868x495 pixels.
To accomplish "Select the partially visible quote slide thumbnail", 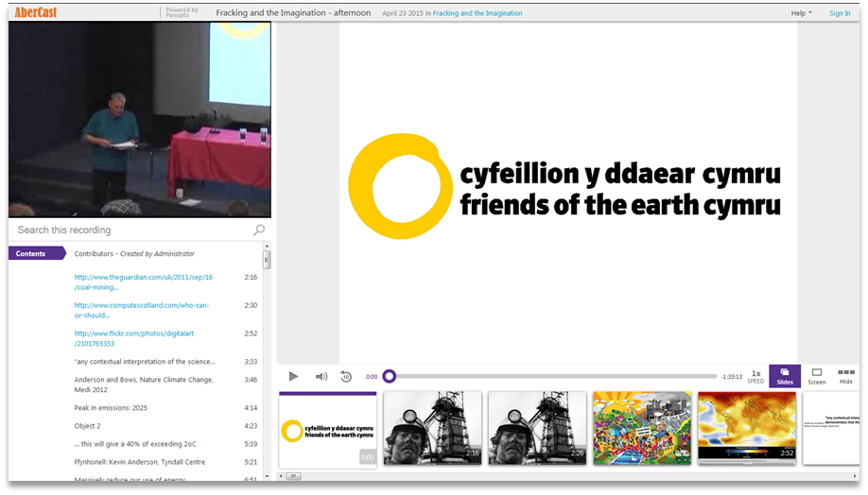I will click(x=831, y=428).
